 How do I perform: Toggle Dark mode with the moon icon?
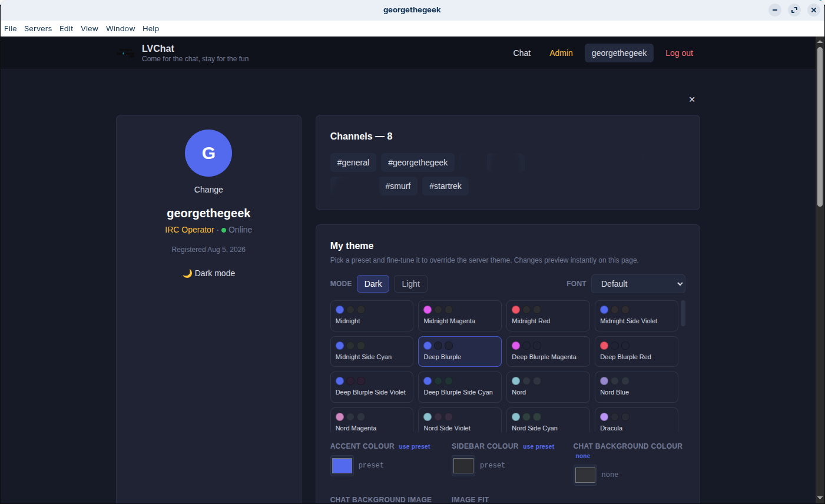tap(208, 273)
